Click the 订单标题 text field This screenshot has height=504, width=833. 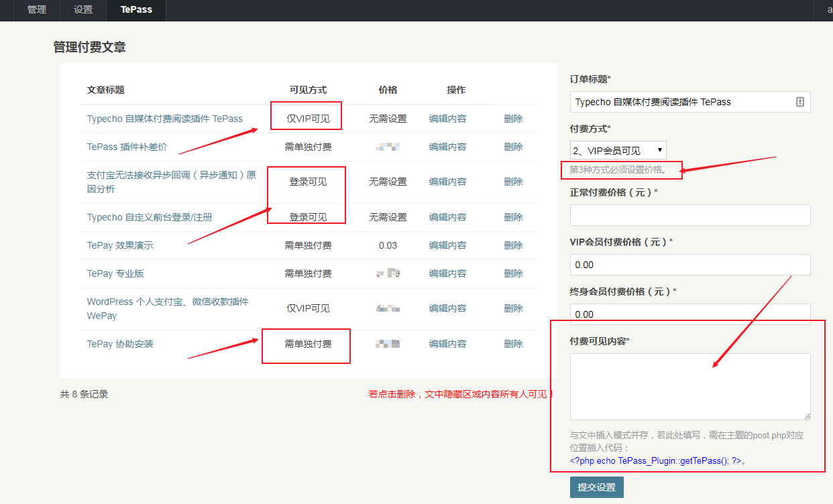(x=681, y=102)
